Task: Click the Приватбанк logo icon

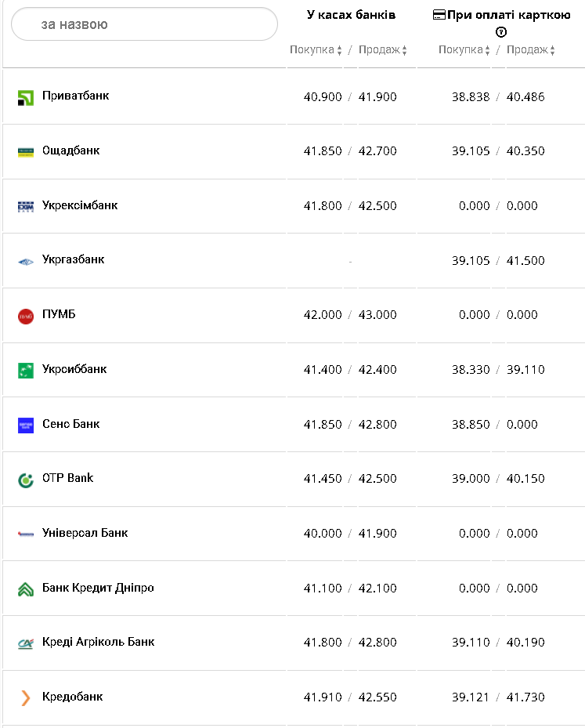Action: click(x=26, y=97)
